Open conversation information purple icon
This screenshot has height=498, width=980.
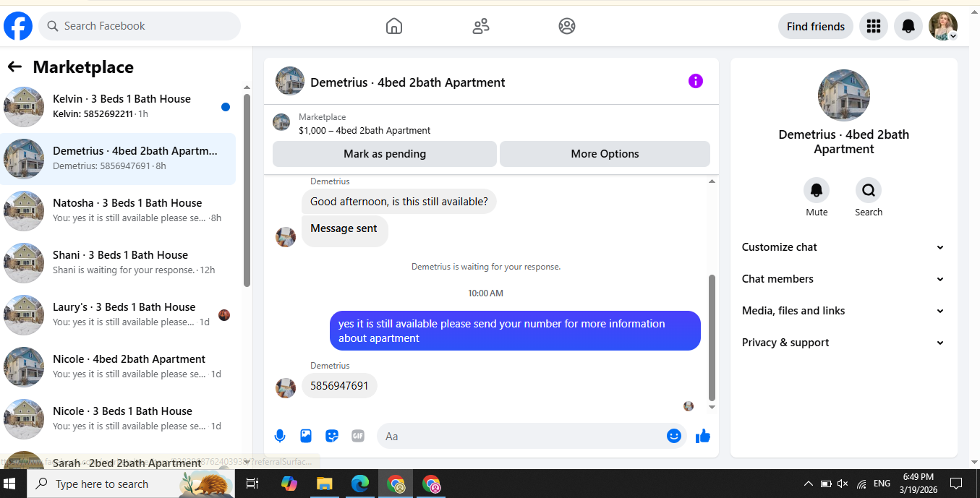[695, 81]
